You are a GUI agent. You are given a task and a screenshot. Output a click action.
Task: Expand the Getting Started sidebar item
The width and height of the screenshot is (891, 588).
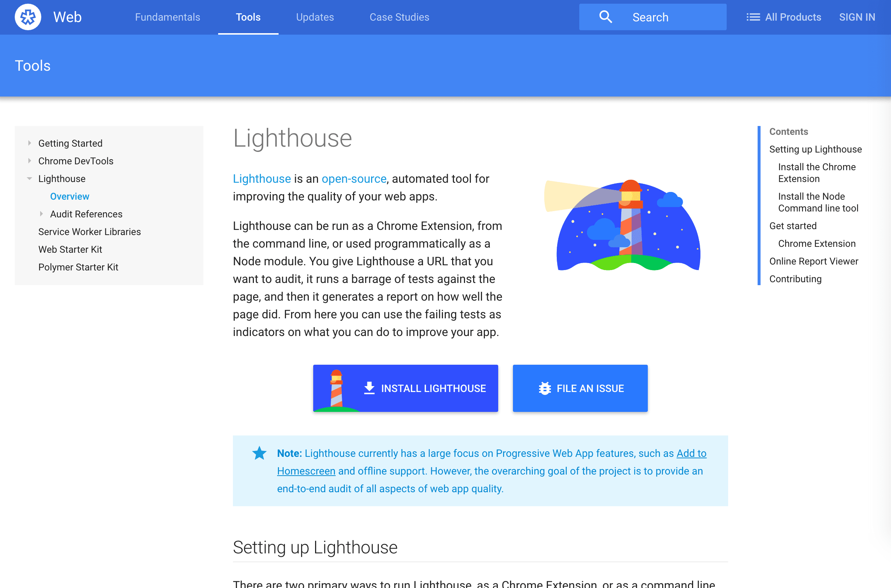[31, 143]
